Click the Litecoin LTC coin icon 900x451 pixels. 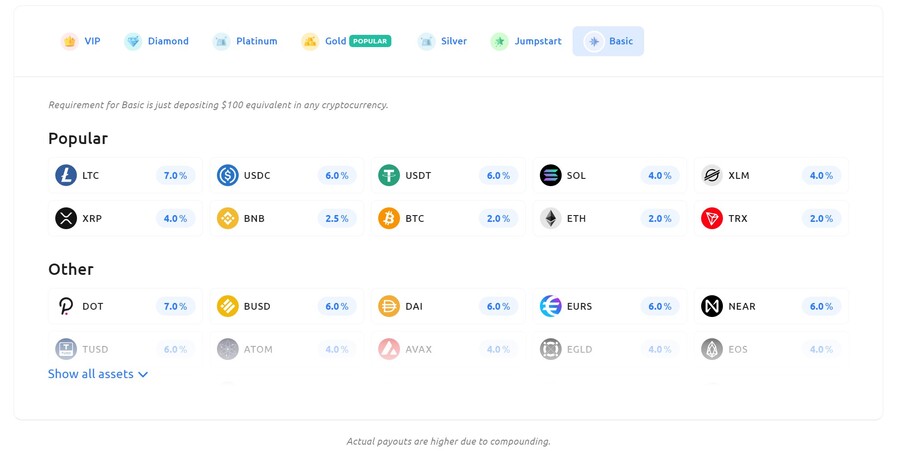(66, 176)
